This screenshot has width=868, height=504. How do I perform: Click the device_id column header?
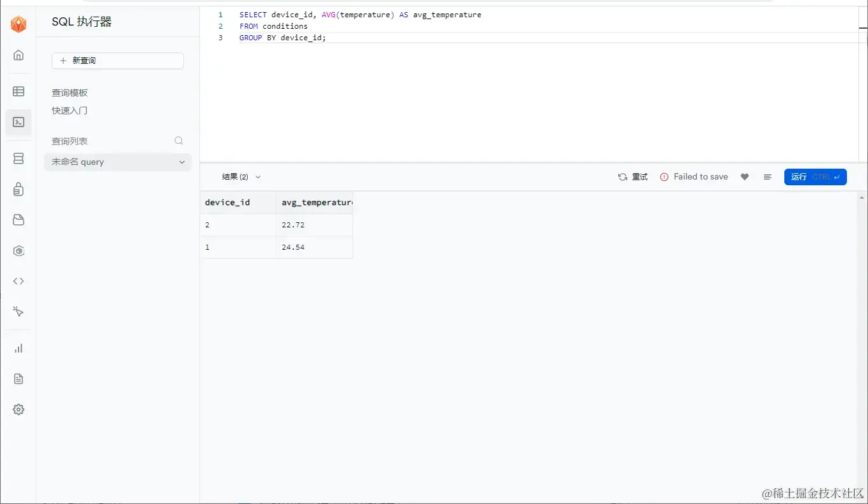click(238, 202)
